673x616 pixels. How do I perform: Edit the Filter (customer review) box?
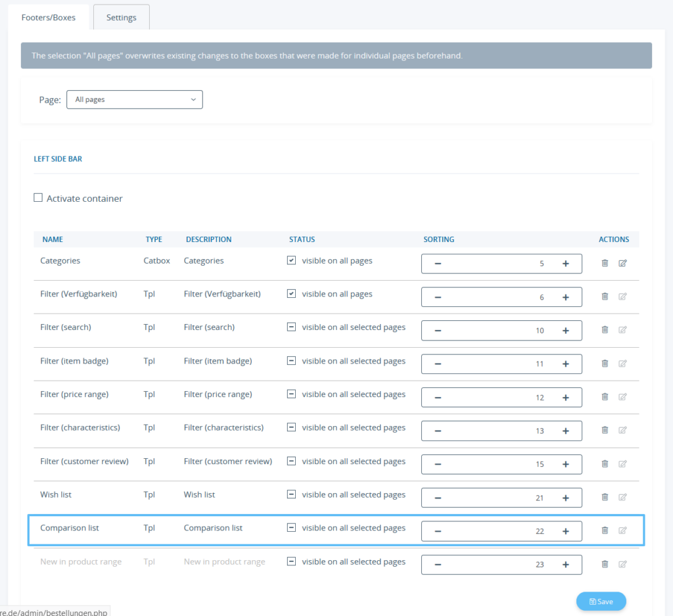(622, 463)
